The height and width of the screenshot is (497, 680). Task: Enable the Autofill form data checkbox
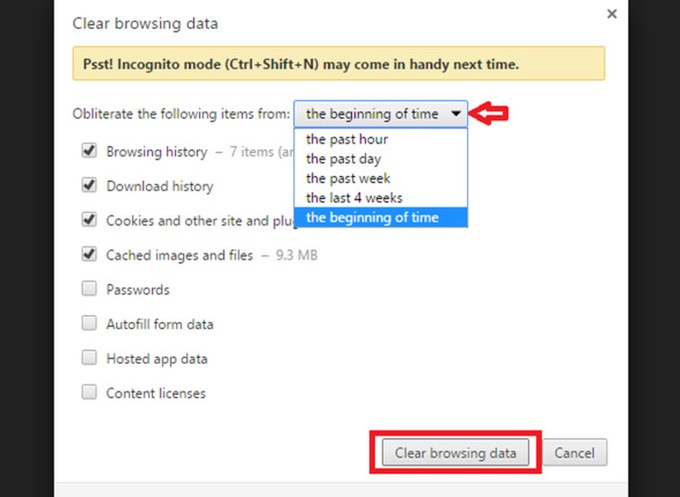[89, 323]
